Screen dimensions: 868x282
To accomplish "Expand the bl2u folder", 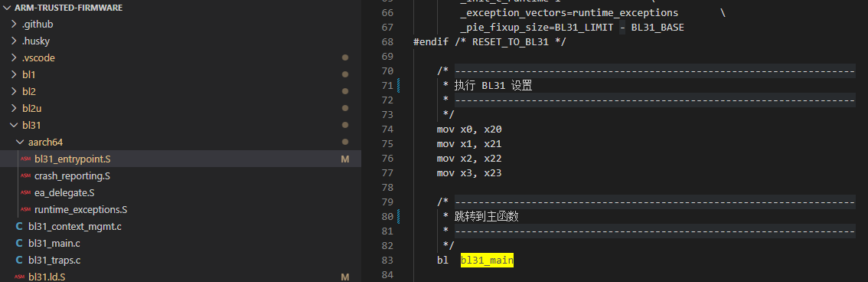I will (x=15, y=108).
